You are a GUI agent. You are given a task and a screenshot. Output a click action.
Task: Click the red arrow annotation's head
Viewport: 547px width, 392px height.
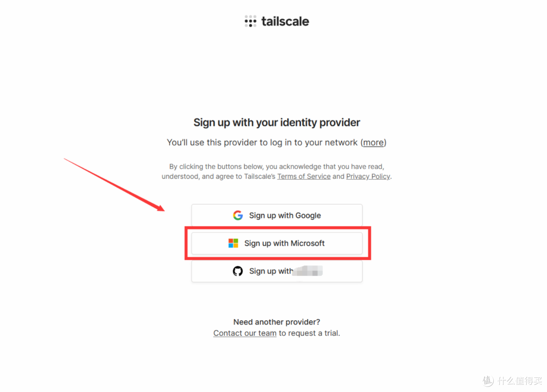coord(160,208)
